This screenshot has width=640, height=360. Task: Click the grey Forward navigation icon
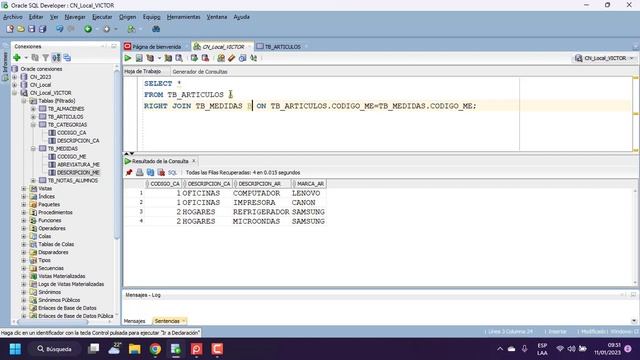tap(107, 29)
